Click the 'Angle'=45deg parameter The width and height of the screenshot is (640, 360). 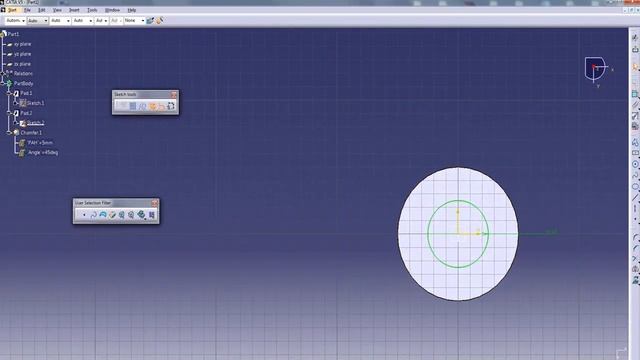[x=43, y=153]
